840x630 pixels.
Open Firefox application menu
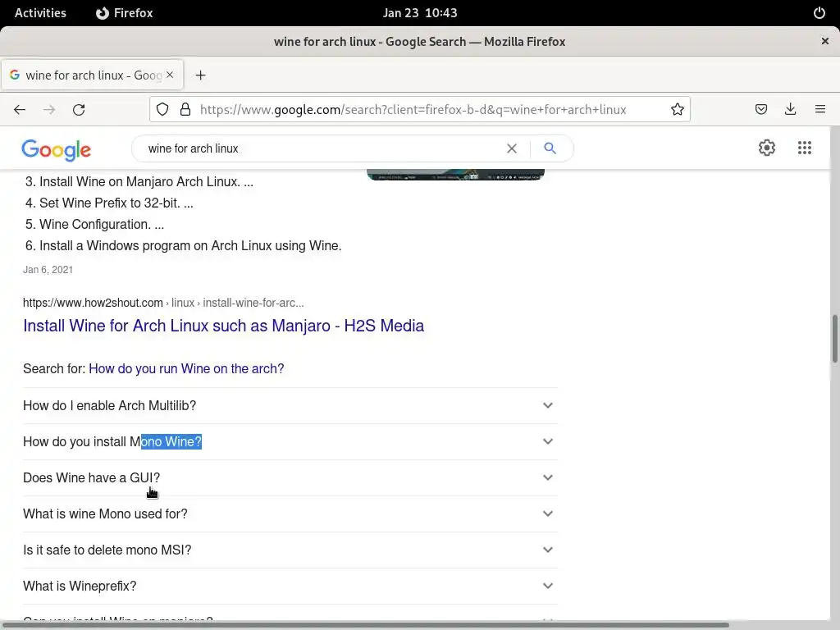point(820,110)
